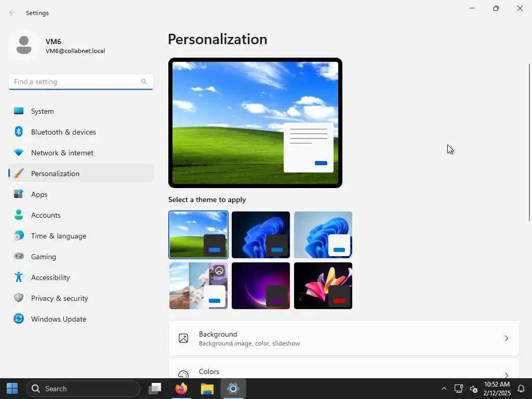Click the Bluetooth & devices icon
Image resolution: width=532 pixels, height=399 pixels.
tap(19, 131)
